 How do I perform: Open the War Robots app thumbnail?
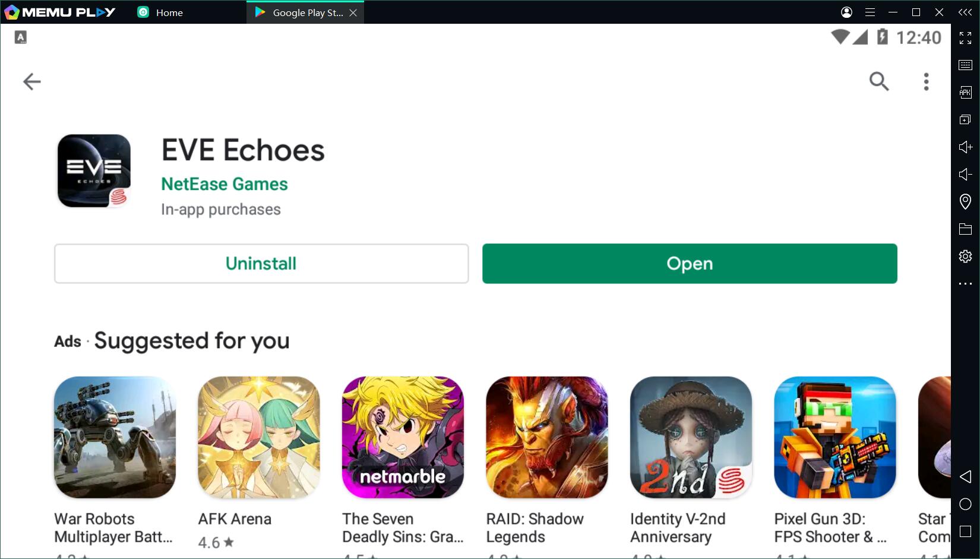(115, 437)
